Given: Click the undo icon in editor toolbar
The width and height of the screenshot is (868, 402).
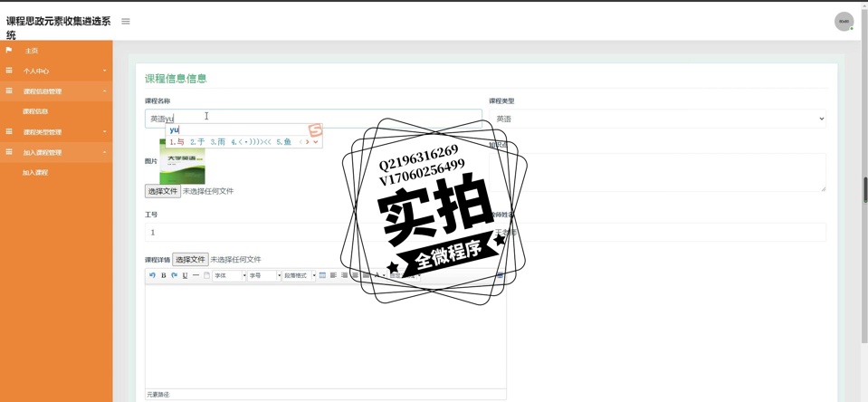Looking at the screenshot, I should coord(152,275).
